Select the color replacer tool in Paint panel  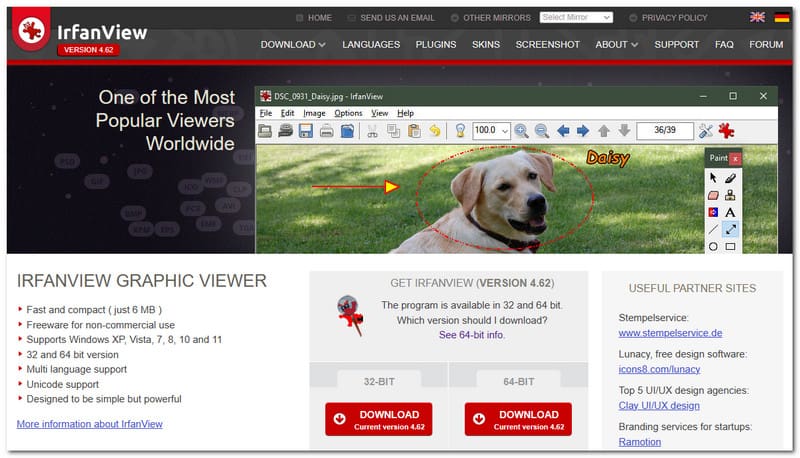713,212
